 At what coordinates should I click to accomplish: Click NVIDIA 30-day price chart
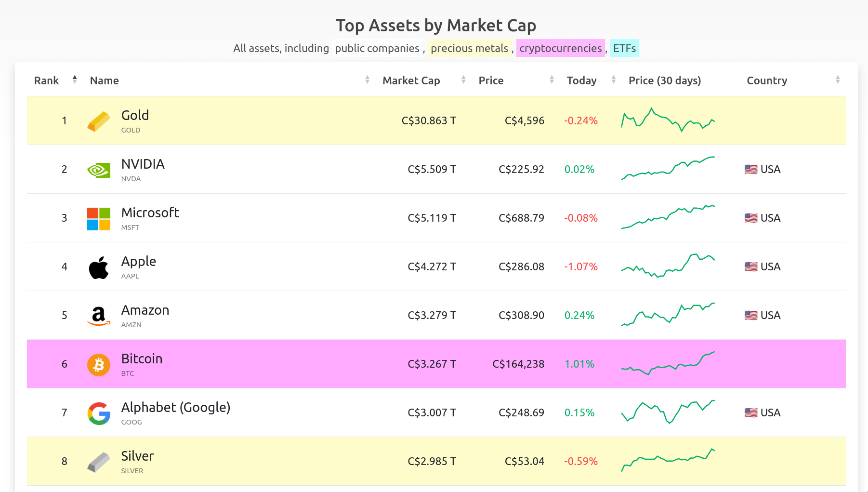click(x=668, y=168)
